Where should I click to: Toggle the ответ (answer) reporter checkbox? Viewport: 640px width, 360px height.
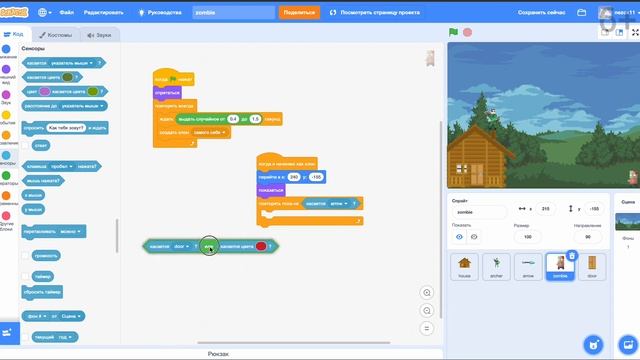(x=25, y=145)
